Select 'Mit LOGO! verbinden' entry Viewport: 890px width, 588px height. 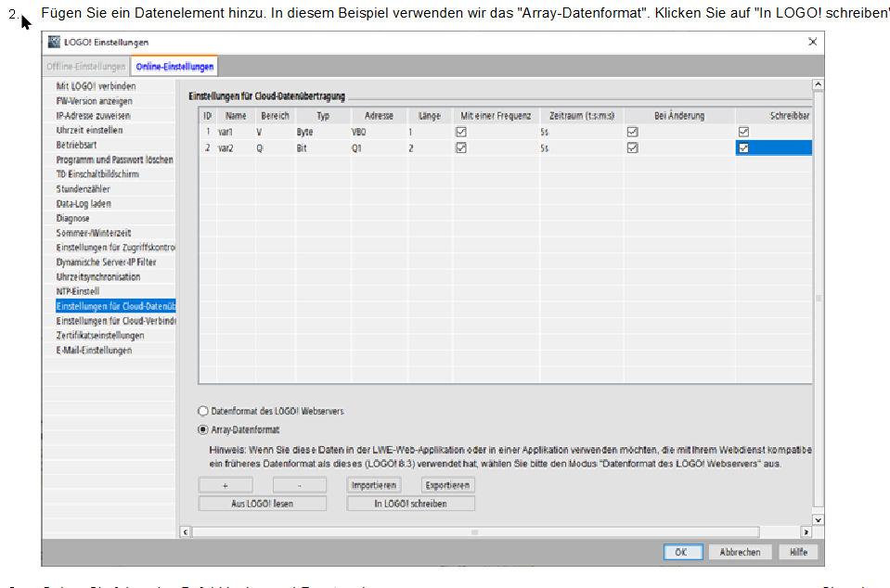96,86
